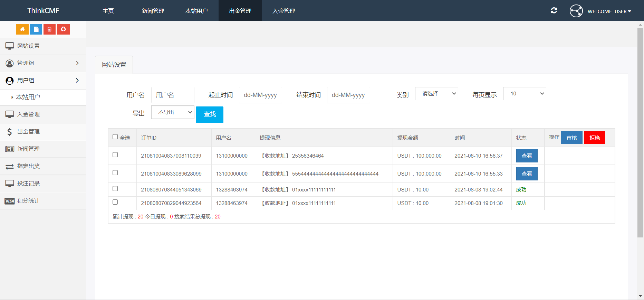Expand the 管理组 chevron arrow
The image size is (644, 300).
[77, 63]
